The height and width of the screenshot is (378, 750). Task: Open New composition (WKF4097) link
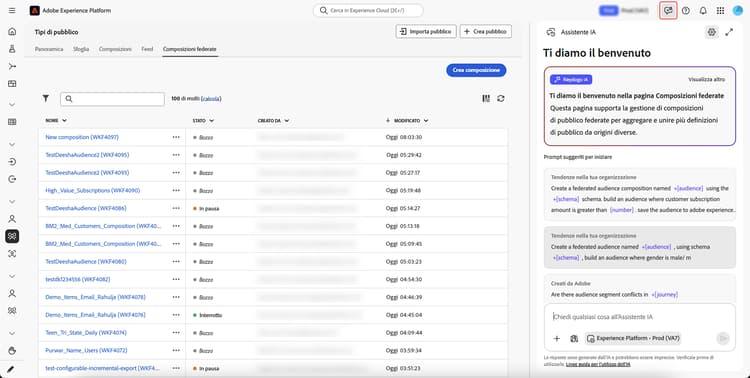(x=82, y=137)
